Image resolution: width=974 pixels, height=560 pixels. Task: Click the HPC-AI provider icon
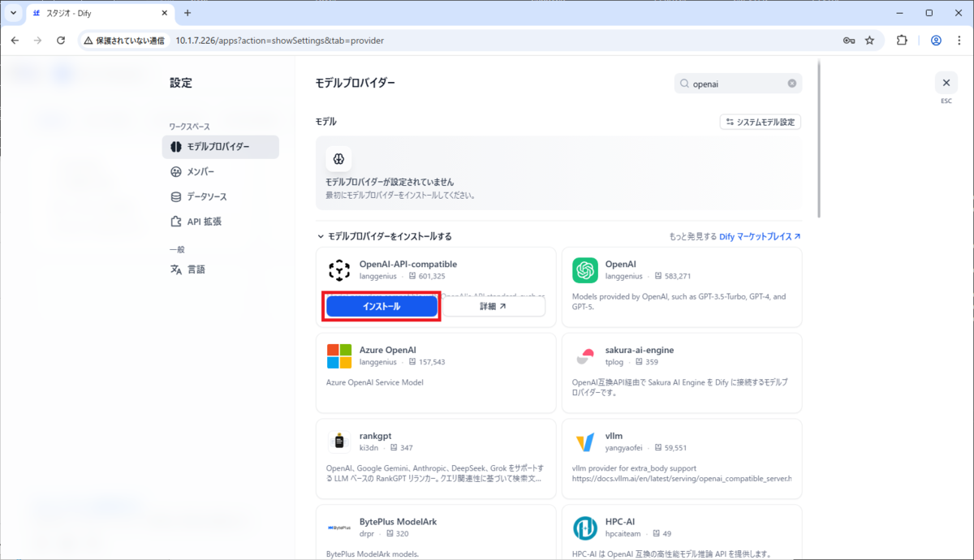(584, 528)
